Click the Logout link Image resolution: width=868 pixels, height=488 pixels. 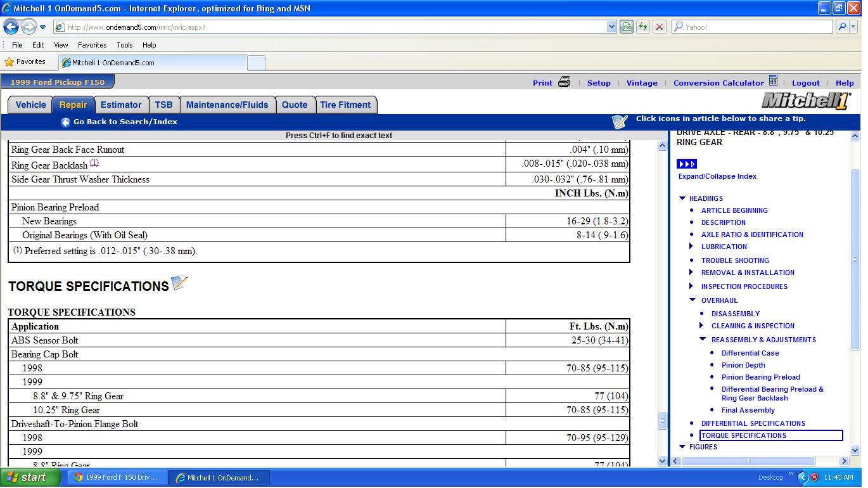[806, 83]
